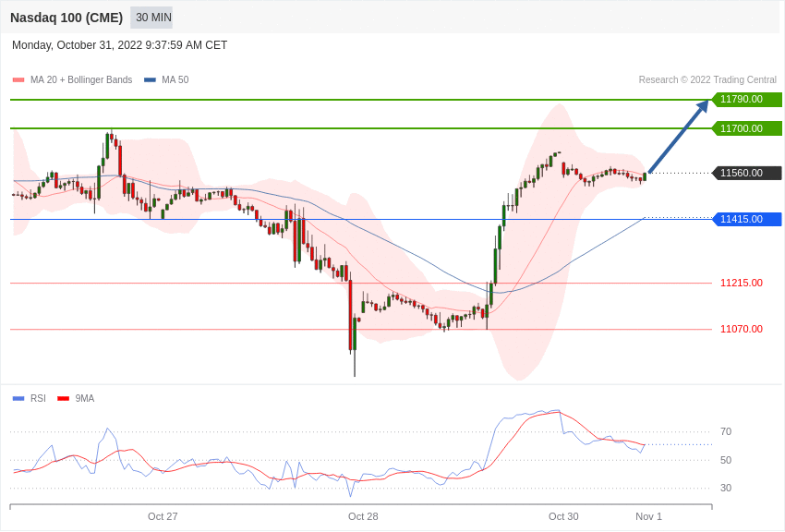
Task: Click the RSI 70 level label
Action: pyautogui.click(x=726, y=431)
